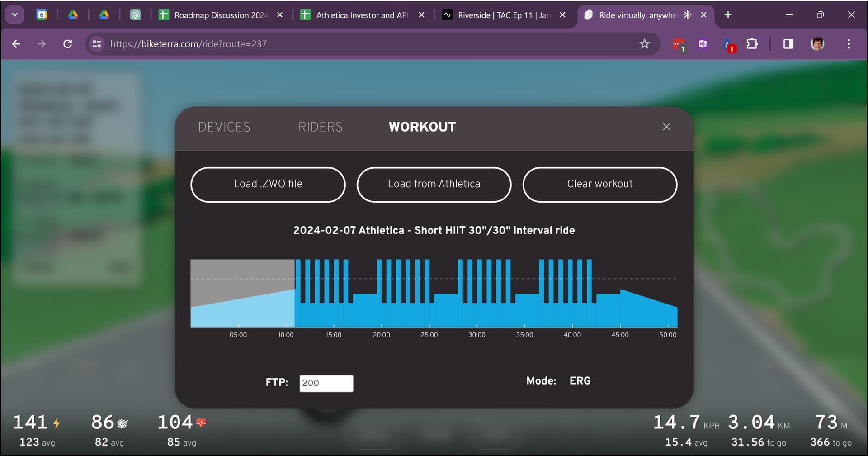Click Load .ZWO file button

[x=268, y=185]
